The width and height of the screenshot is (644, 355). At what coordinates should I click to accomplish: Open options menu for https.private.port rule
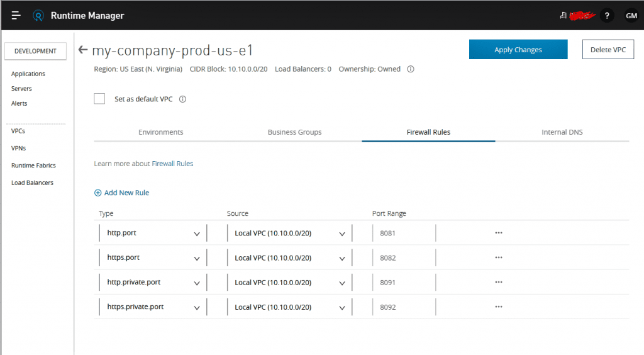[499, 307]
